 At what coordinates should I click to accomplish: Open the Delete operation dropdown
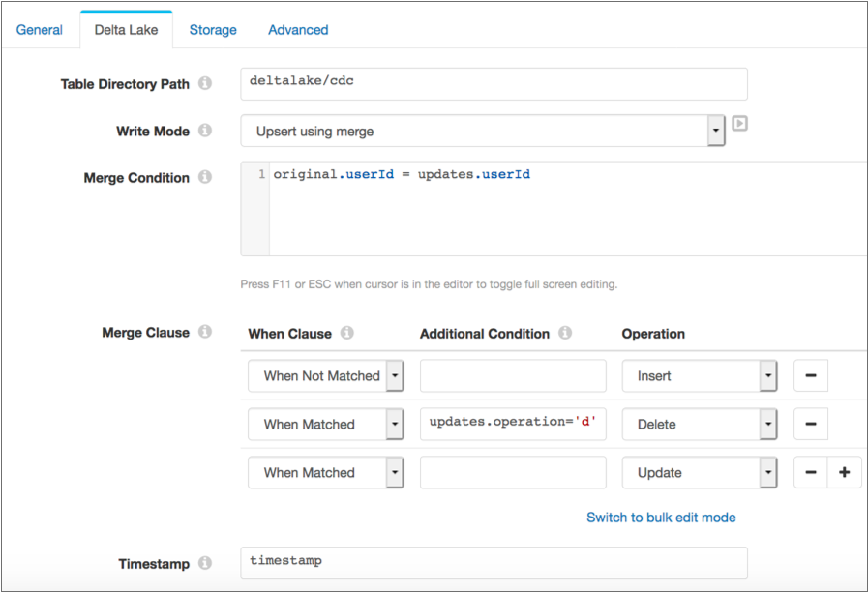pyautogui.click(x=700, y=425)
